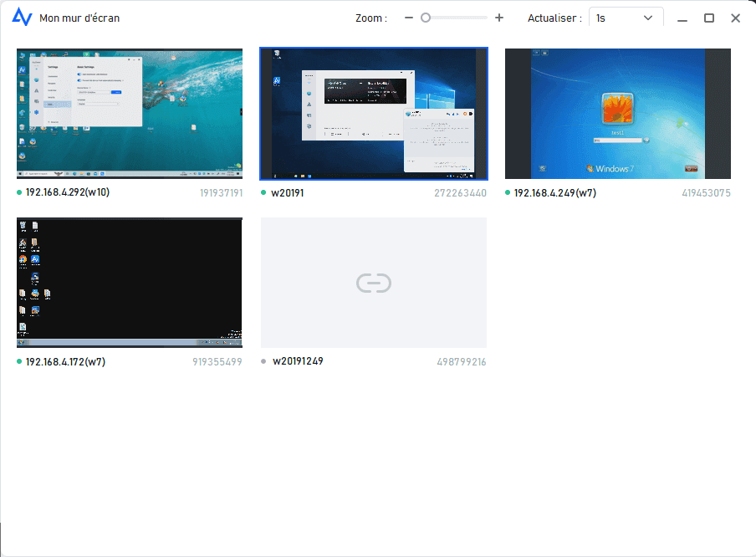The image size is (756, 557).
Task: Click the broken link icon on offline device
Action: tap(373, 284)
